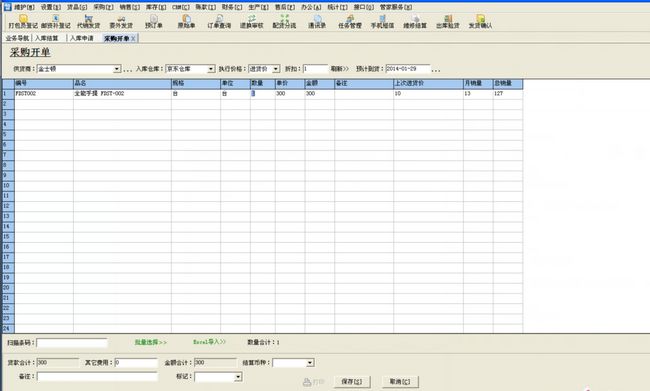650x391 pixels.
Task: Click the 批量选择>> link
Action: coord(150,342)
